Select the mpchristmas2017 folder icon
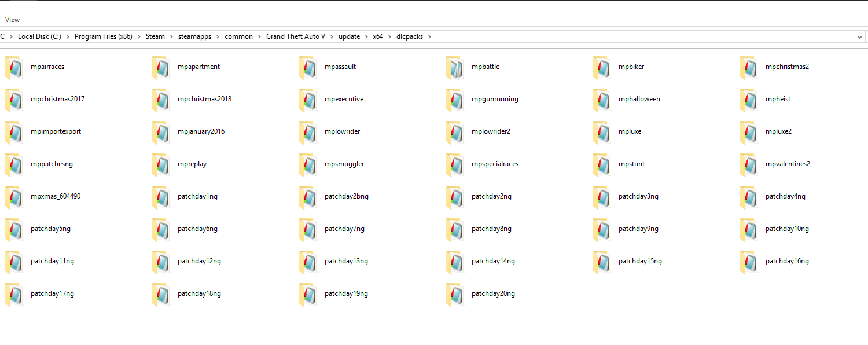Image resolution: width=868 pixels, height=345 pixels. click(13, 100)
